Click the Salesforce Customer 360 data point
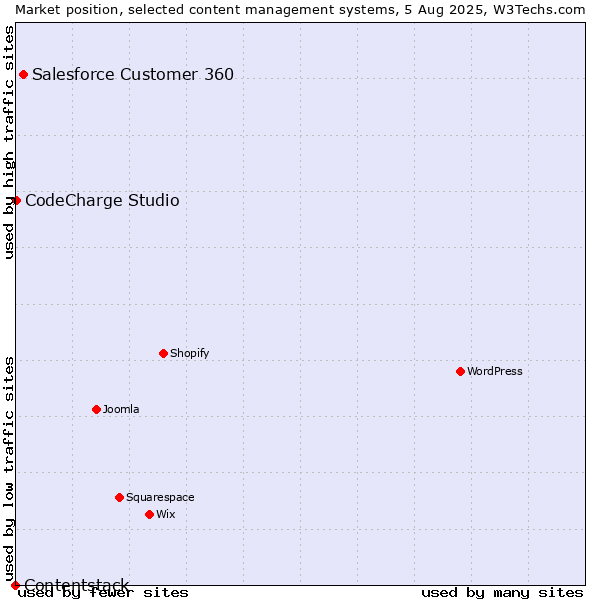Screen dimensions: 600x600 pyautogui.click(x=23, y=75)
